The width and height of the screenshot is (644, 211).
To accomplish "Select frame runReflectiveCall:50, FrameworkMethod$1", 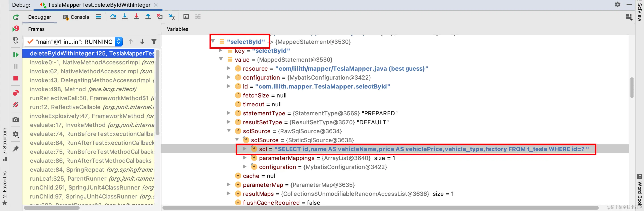I will pyautogui.click(x=89, y=98).
